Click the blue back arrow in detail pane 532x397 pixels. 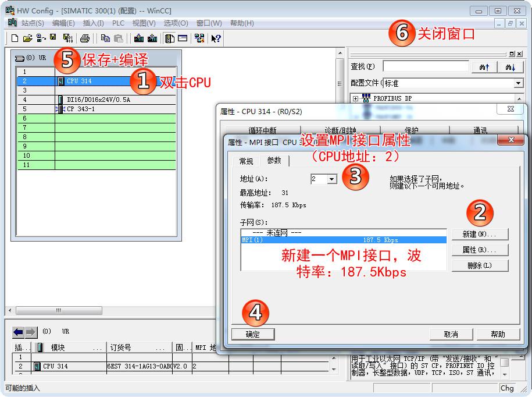[19, 332]
